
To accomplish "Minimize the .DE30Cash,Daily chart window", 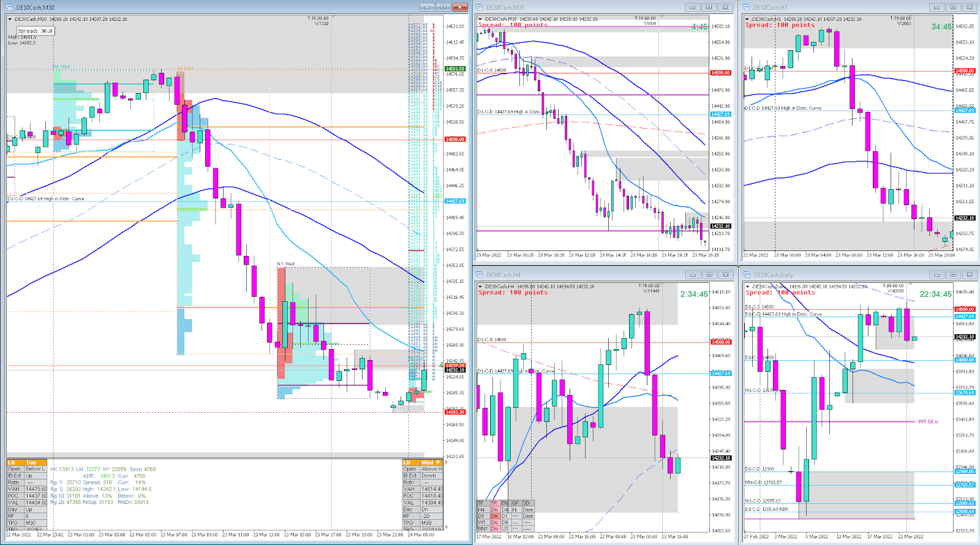I will (x=937, y=274).
